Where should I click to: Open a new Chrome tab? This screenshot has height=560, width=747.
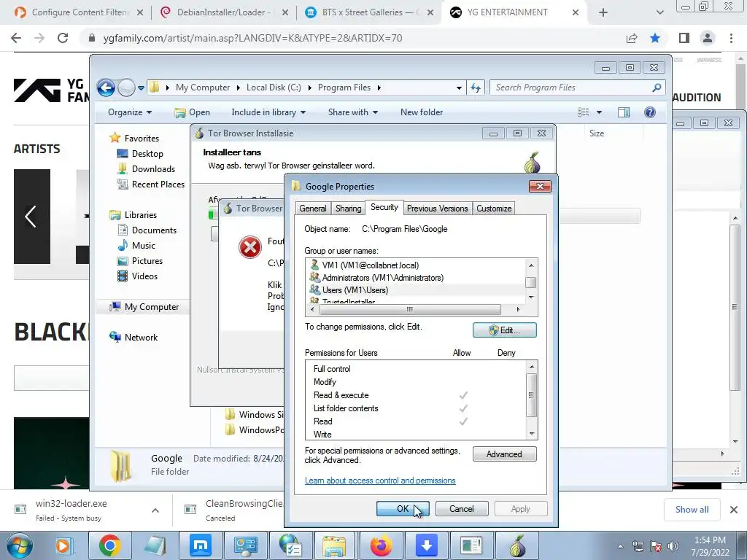click(603, 12)
